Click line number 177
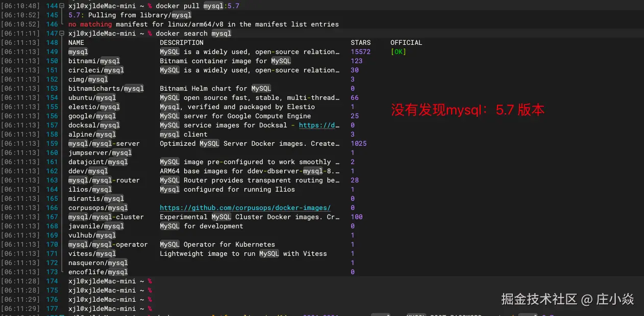 52,309
